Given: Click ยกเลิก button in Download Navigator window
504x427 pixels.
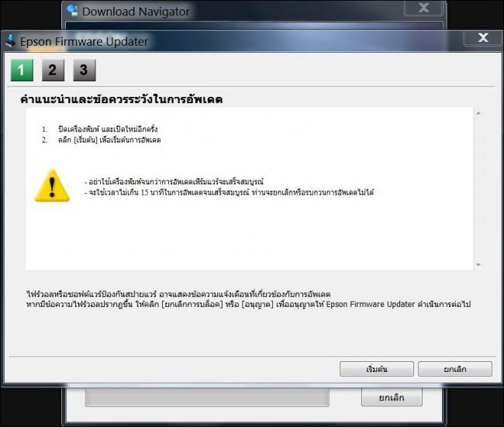Looking at the screenshot, I should pos(392,398).
